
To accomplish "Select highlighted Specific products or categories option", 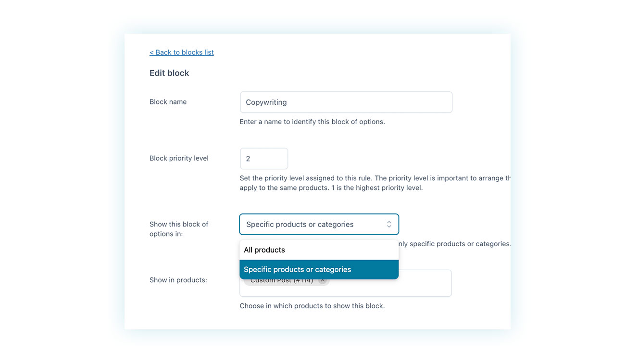I will [298, 270].
